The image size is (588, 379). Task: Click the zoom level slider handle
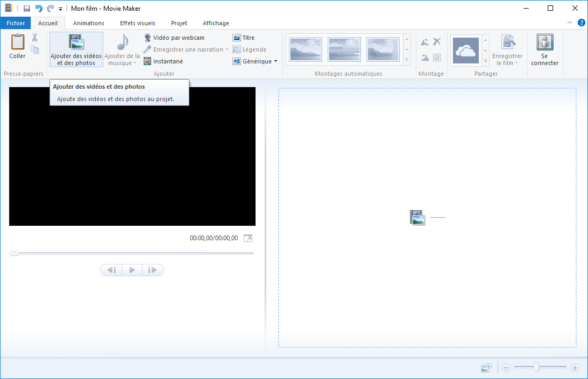tap(536, 367)
